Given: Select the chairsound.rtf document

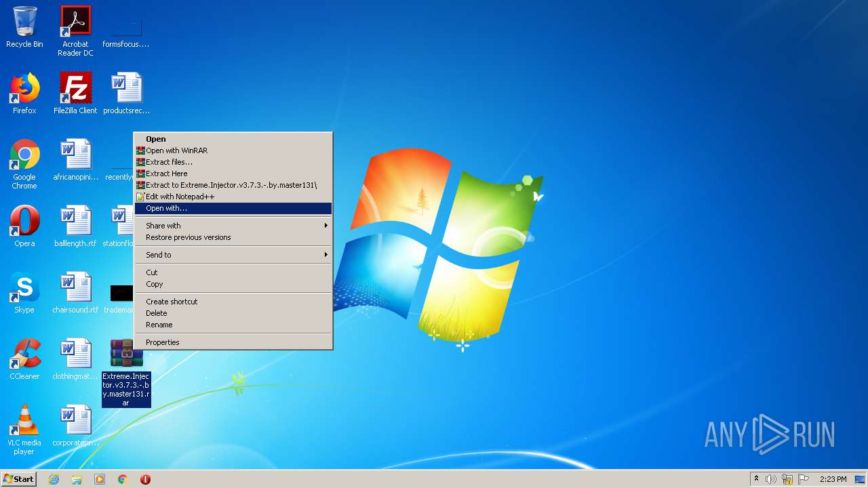Looking at the screenshot, I should tap(75, 293).
